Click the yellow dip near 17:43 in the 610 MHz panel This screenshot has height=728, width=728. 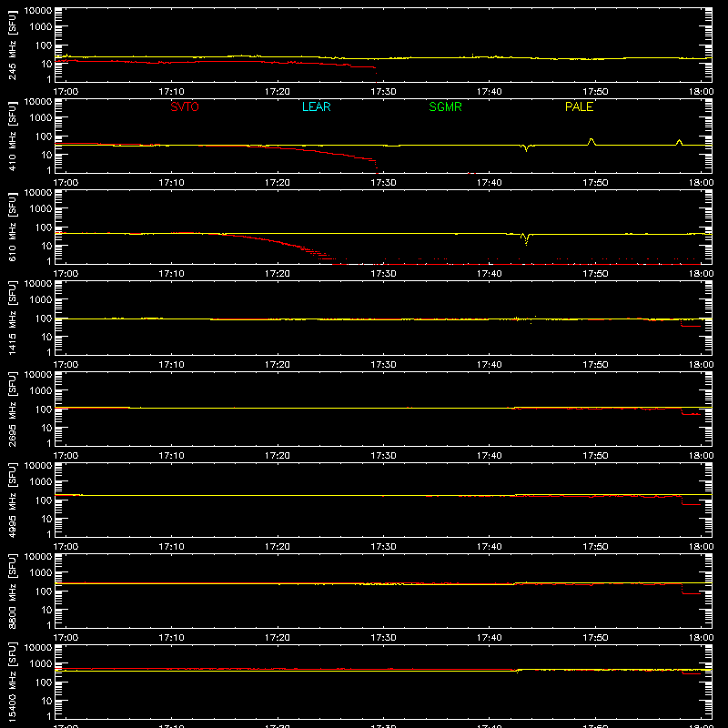[x=526, y=239]
